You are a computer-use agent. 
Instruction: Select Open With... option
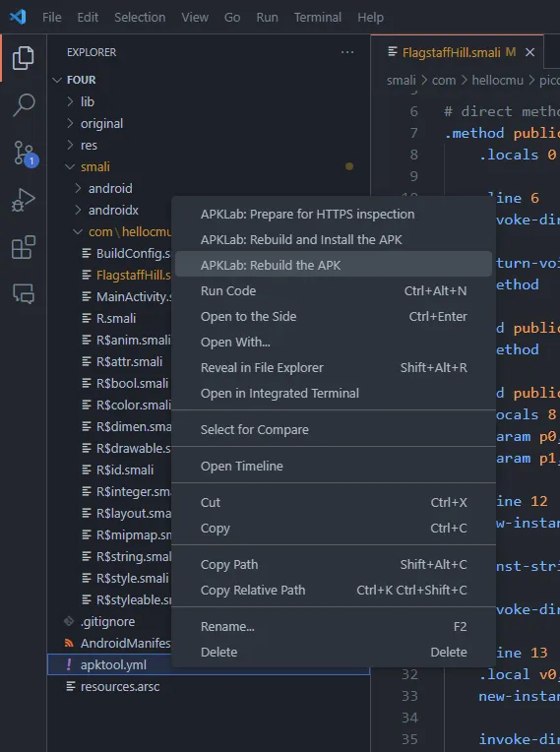[334, 342]
